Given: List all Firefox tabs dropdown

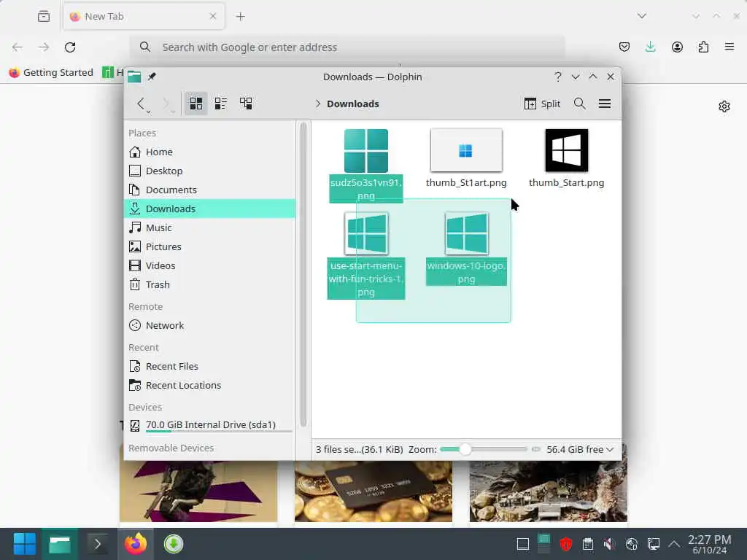Looking at the screenshot, I should [x=642, y=16].
